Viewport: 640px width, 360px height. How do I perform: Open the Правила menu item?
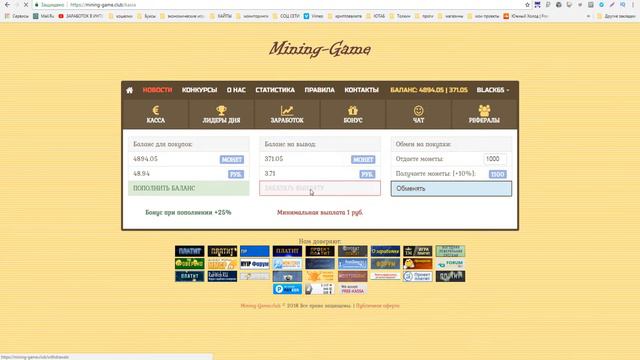319,90
